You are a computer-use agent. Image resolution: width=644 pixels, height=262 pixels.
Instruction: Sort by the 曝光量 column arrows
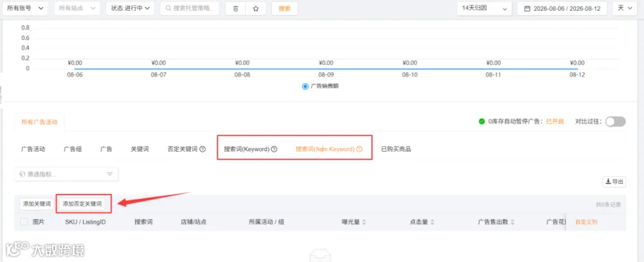[x=364, y=222]
